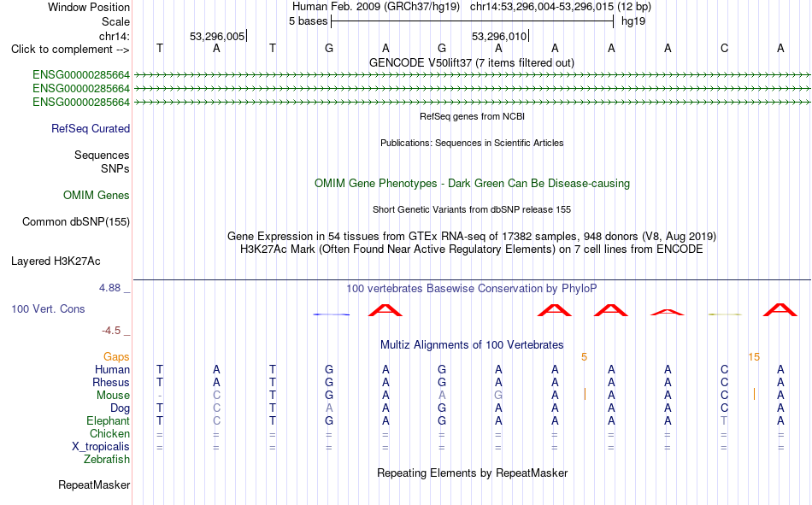Open the OMIM Gene Phenotypes track title
The width and height of the screenshot is (812, 505).
pyautogui.click(x=473, y=184)
